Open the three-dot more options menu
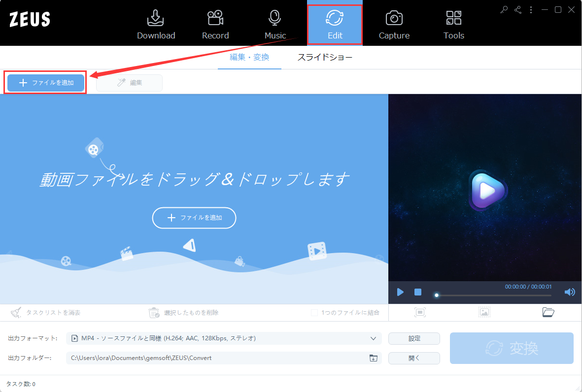582x392 pixels. click(x=531, y=10)
